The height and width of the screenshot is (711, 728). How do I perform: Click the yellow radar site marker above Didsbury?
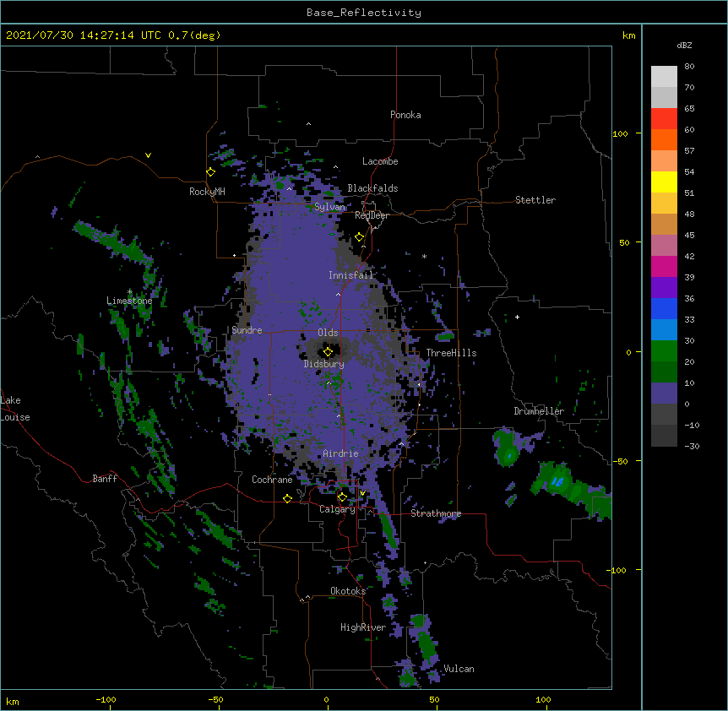[328, 352]
